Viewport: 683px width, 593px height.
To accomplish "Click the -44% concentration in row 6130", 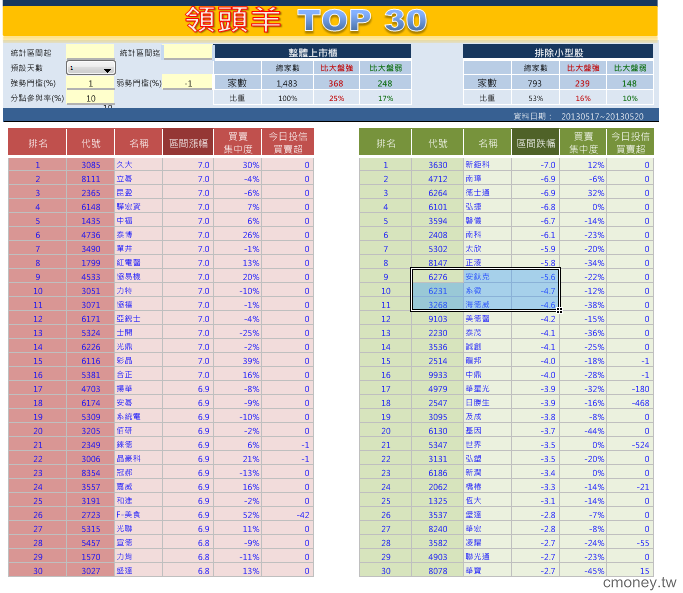I will coord(583,430).
